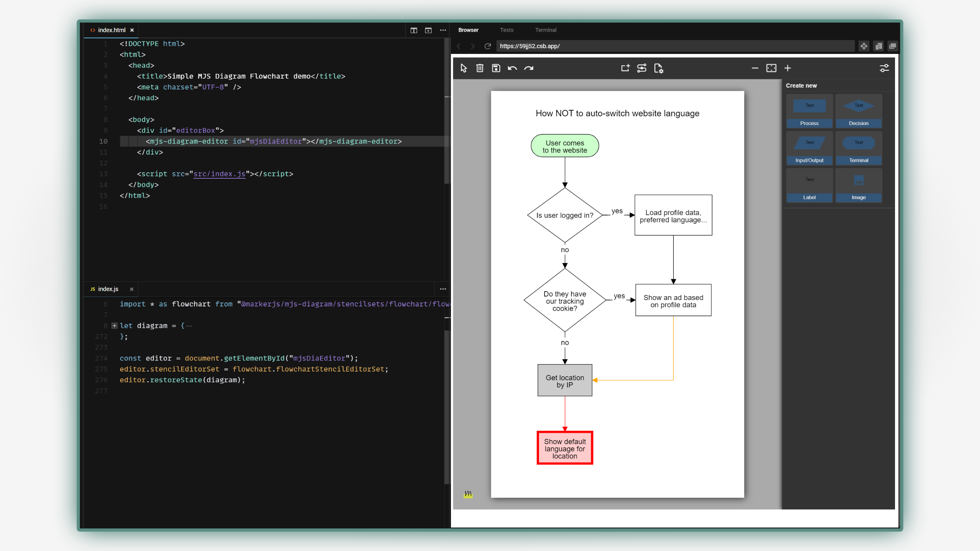Click the index.html editor vertical scrollbar
The image size is (980, 551).
(x=446, y=111)
